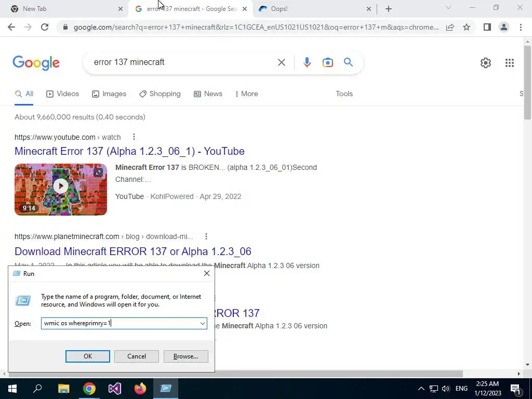This screenshot has height=399, width=532.
Task: Go forward in Chrome navigation
Action: click(28, 27)
